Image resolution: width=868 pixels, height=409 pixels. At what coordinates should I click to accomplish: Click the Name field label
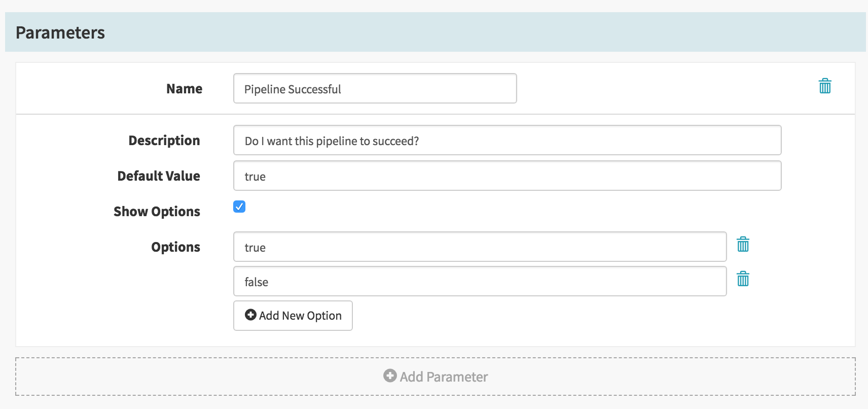tap(185, 89)
